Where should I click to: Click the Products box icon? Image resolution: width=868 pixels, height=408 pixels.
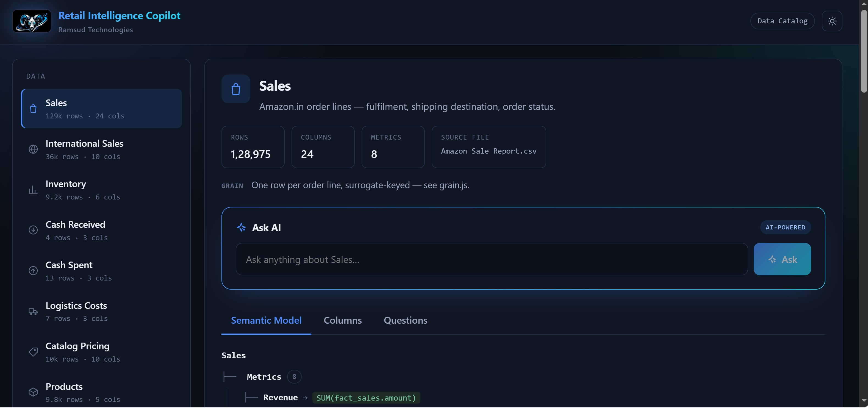[x=33, y=392]
